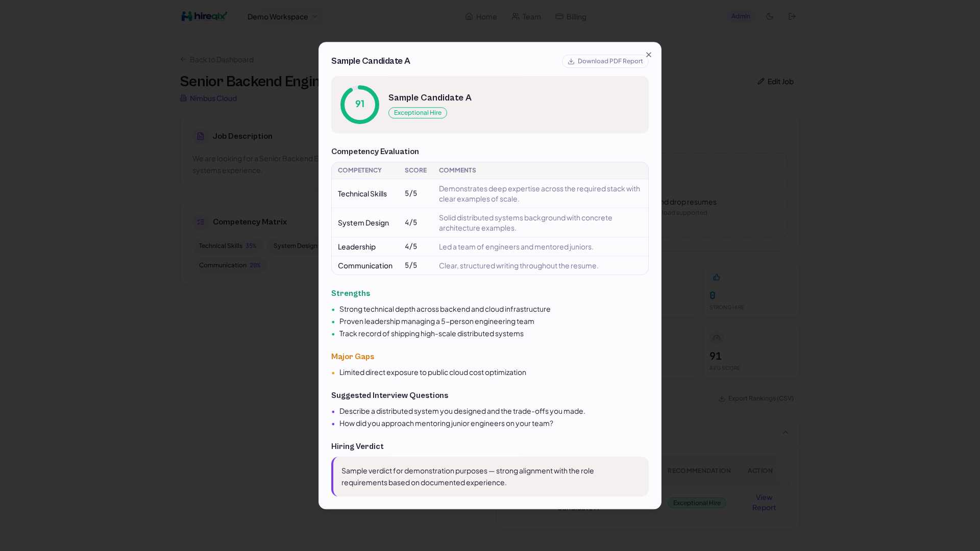Click the Avg Score gauge icon
980x551 pixels.
pos(717,338)
